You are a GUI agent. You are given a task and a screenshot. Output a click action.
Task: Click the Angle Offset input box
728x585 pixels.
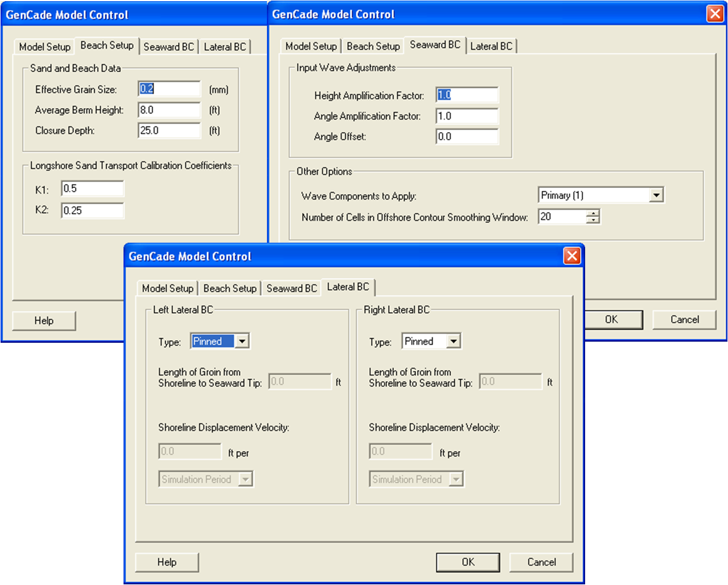(467, 137)
